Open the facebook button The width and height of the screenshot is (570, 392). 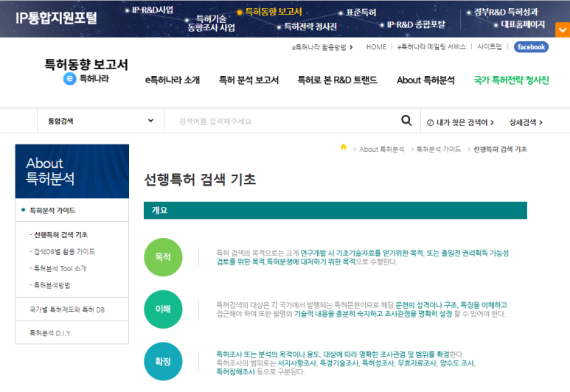[531, 47]
